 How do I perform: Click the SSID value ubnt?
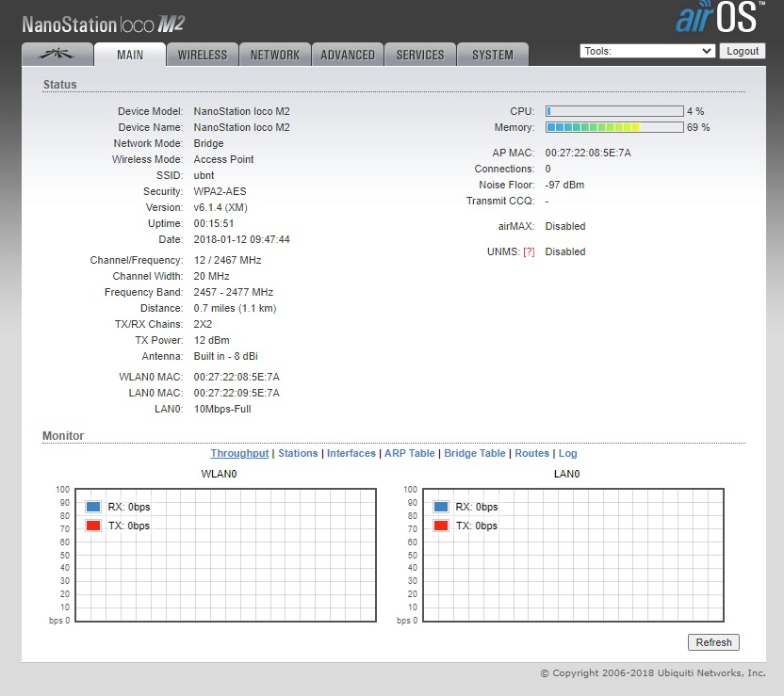tap(204, 175)
